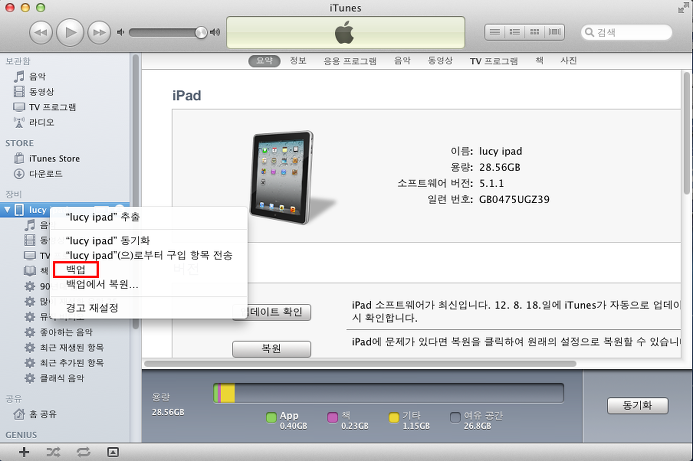Toggle shuffle at bottom bar
Screen dimensions: 693x461
point(53,452)
